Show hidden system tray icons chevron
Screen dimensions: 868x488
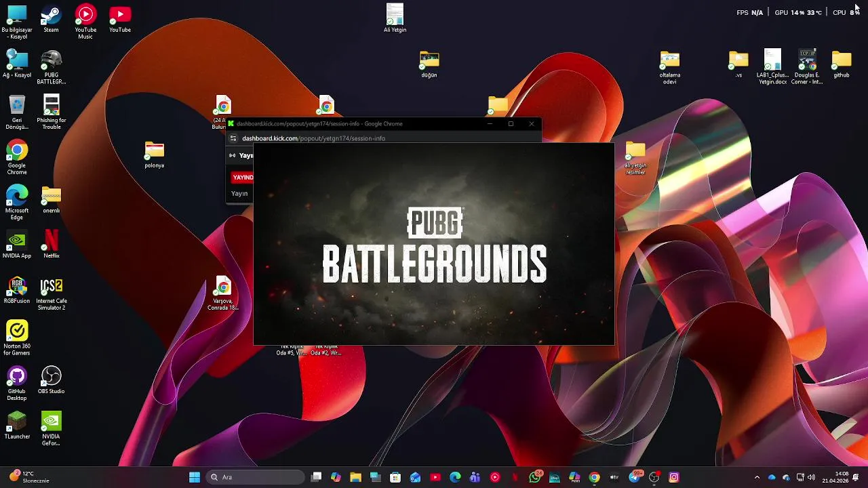click(757, 477)
